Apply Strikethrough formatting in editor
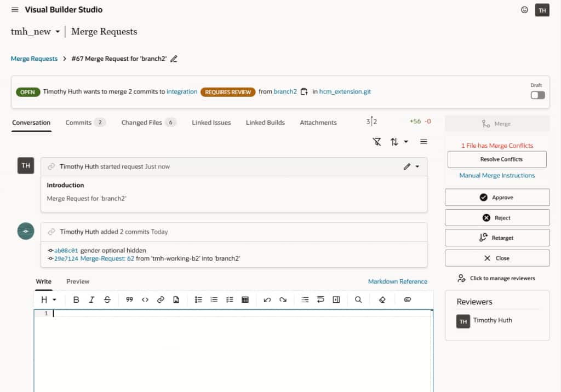561x392 pixels. (107, 299)
